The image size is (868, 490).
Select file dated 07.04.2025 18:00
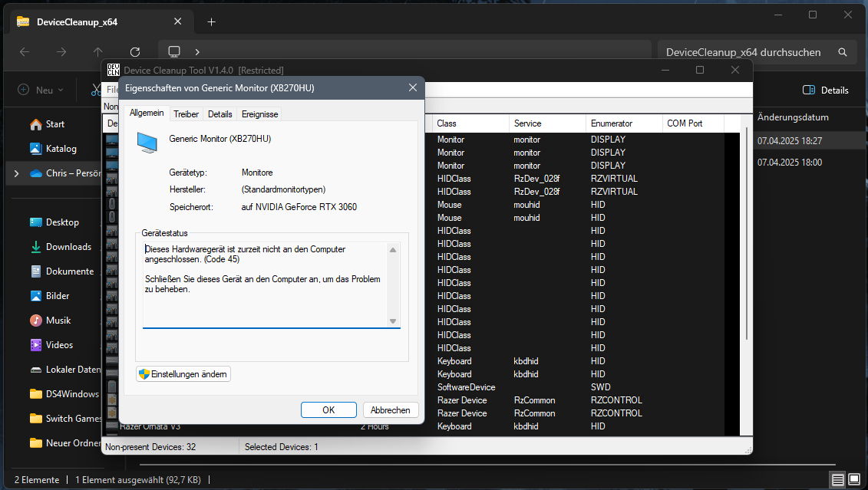(x=790, y=163)
